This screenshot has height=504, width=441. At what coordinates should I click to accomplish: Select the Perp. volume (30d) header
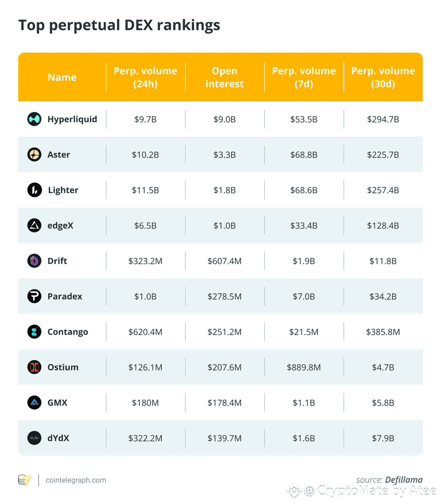(383, 77)
